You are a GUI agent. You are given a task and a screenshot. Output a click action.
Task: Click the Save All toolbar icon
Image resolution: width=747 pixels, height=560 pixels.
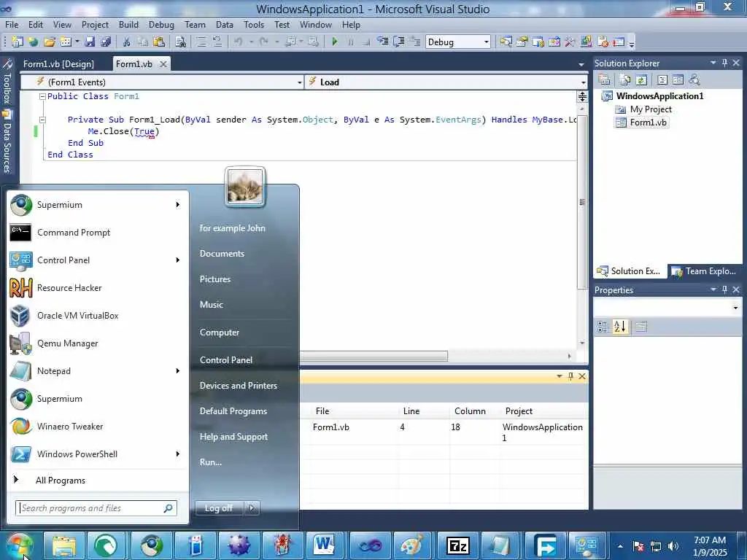coord(105,42)
